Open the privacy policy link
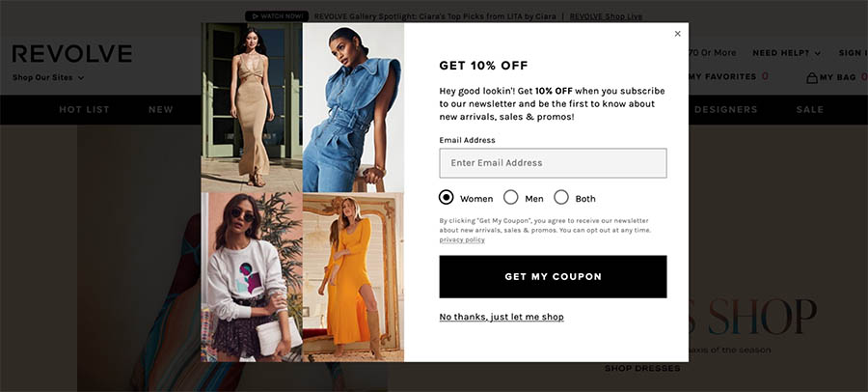The image size is (868, 392). 462,240
